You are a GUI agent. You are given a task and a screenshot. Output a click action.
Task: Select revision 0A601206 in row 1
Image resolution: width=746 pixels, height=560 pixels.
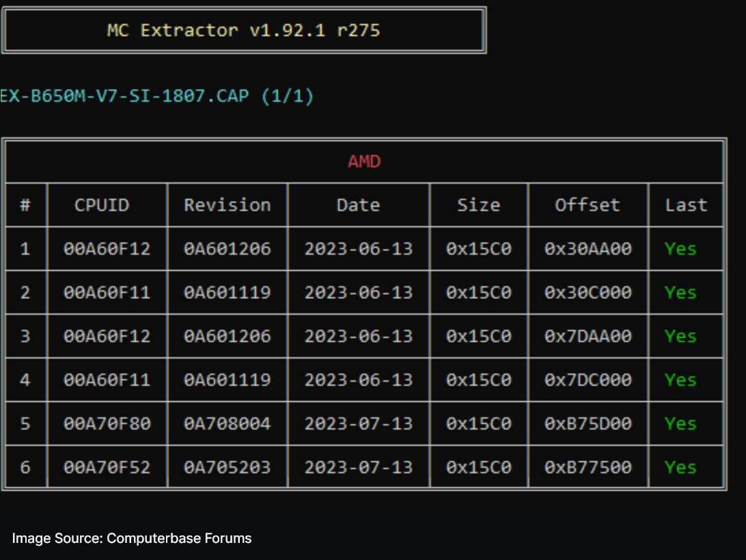[x=227, y=249]
